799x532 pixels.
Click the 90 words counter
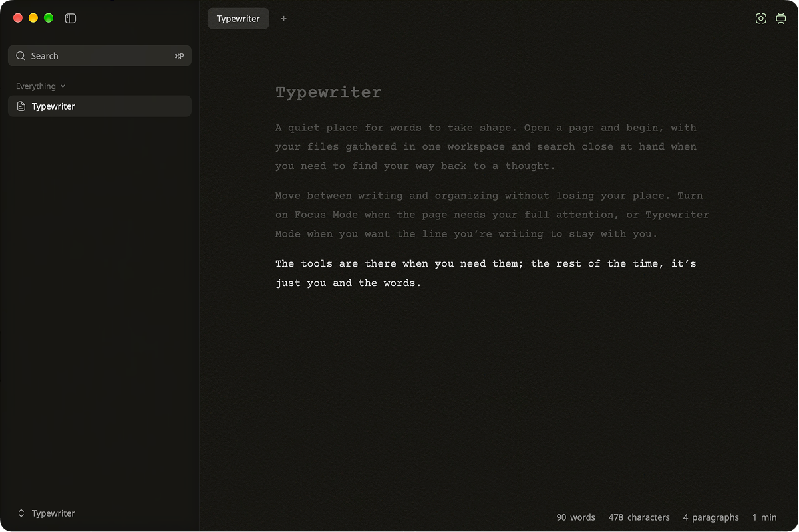click(x=575, y=517)
